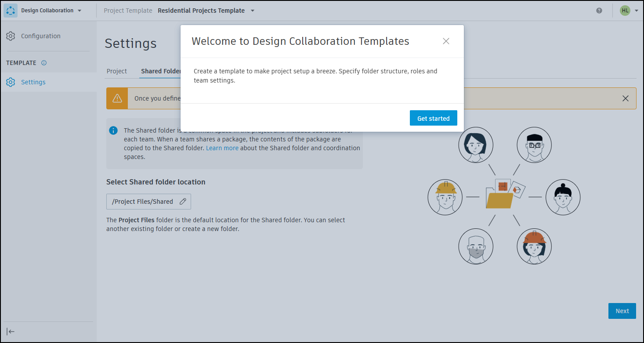Click Get started in the welcome dialog

[x=434, y=118]
